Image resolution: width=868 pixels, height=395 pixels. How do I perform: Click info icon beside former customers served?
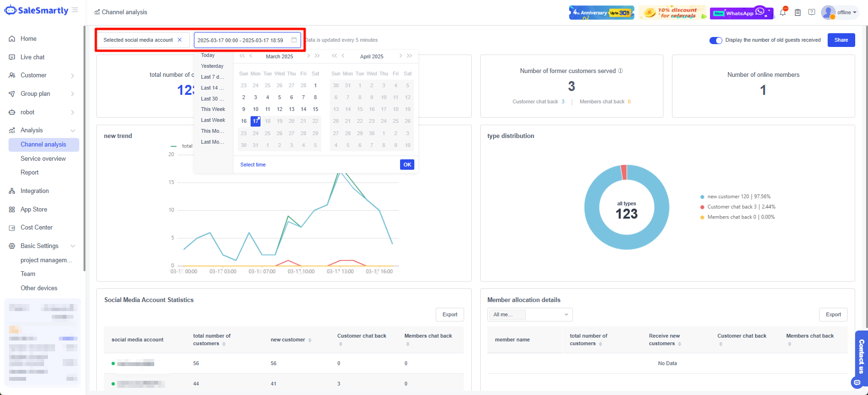click(x=620, y=71)
